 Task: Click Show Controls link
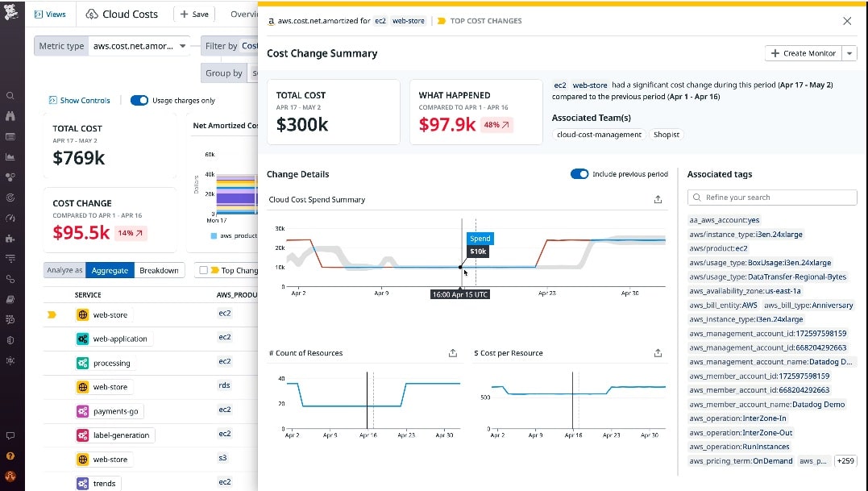[79, 100]
